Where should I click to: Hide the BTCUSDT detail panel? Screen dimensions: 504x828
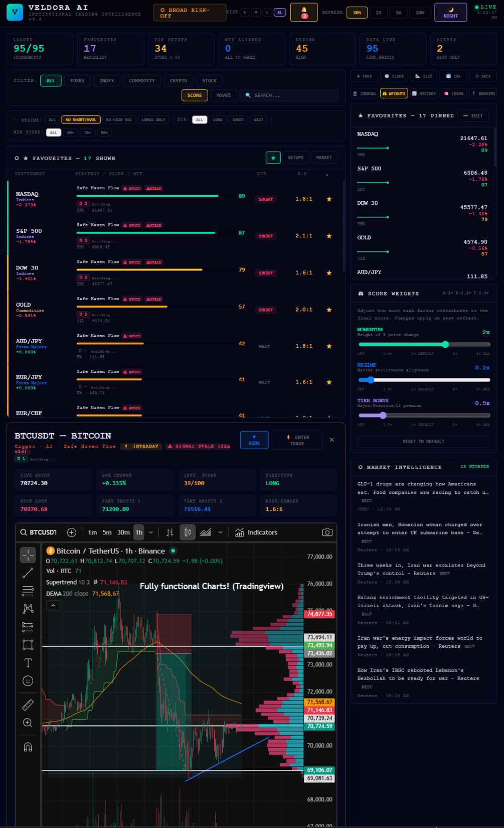254,440
